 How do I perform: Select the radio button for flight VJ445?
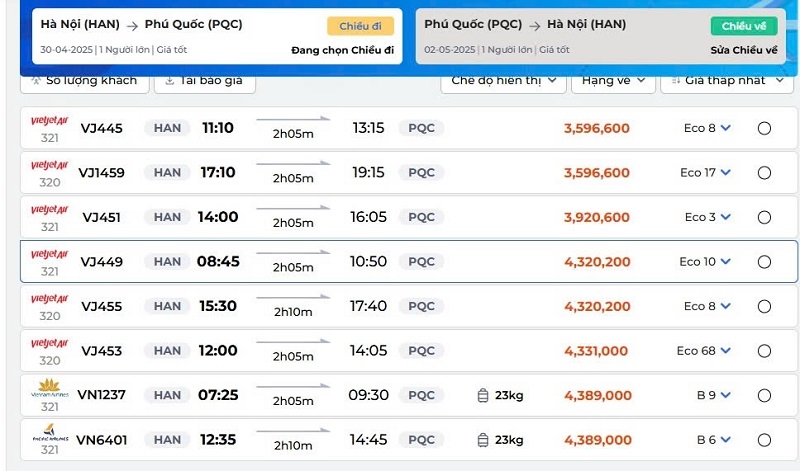click(764, 128)
